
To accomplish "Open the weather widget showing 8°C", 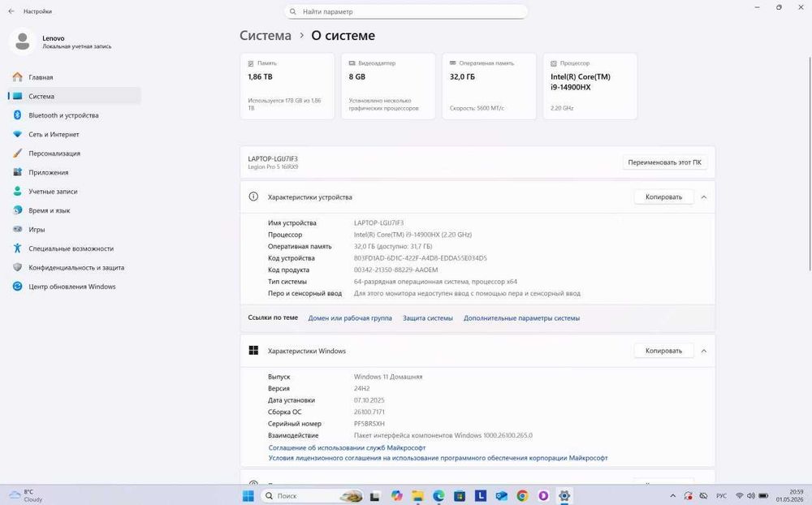I will coord(26,496).
